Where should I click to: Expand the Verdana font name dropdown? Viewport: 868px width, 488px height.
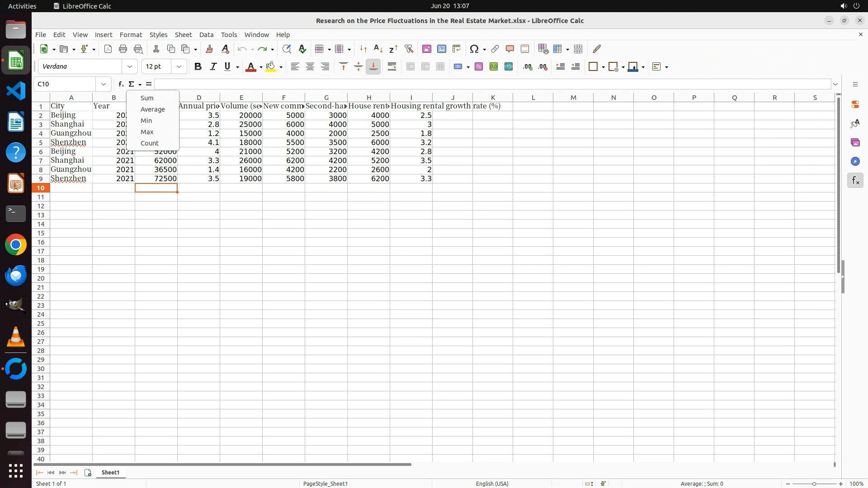[x=130, y=67]
